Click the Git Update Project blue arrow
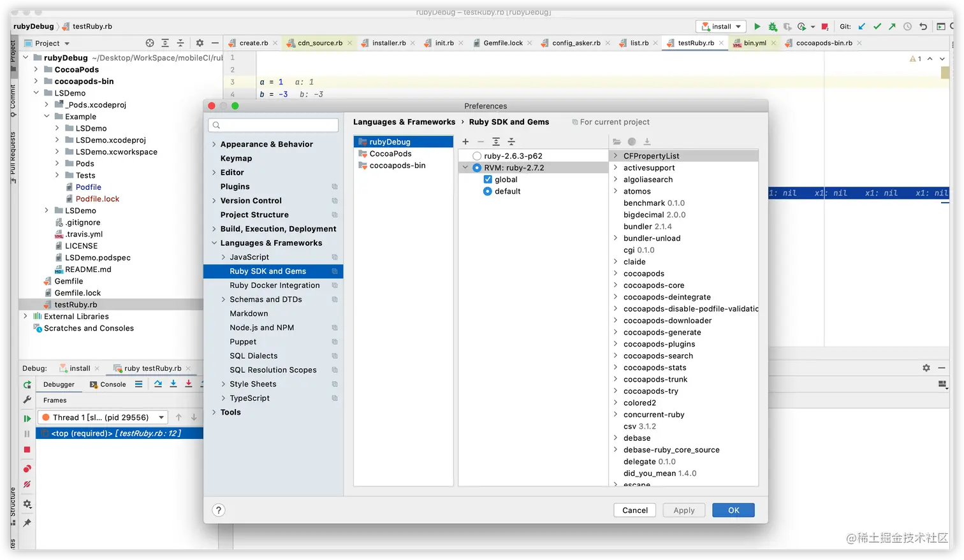The height and width of the screenshot is (560, 964). pos(862,27)
